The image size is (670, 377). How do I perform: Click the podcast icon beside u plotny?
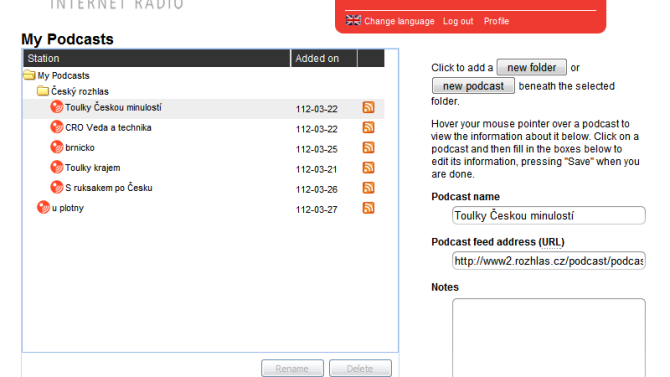tap(43, 207)
